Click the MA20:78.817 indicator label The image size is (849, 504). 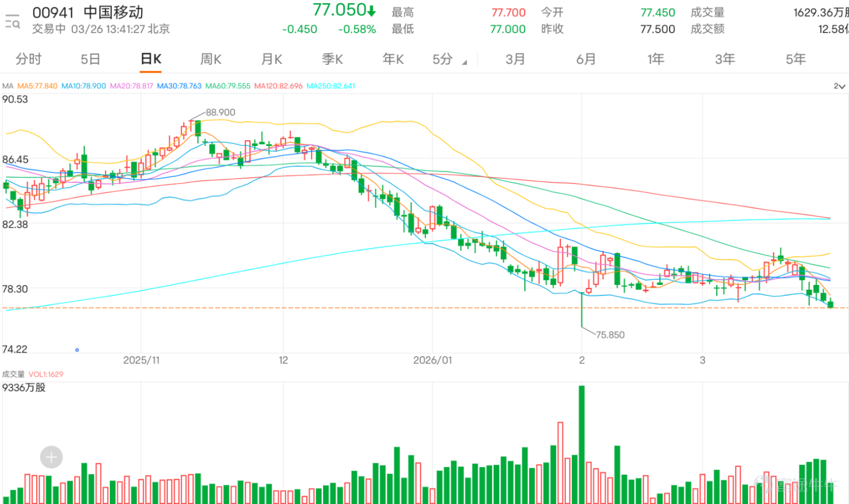[x=131, y=86]
